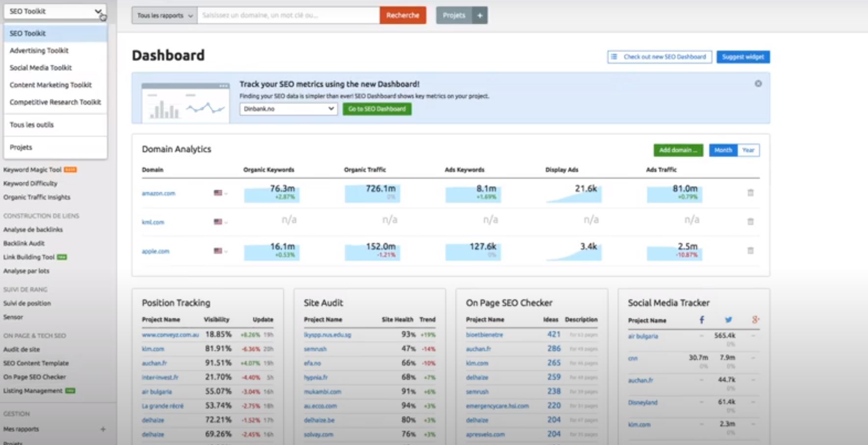The width and height of the screenshot is (868, 445).
Task: Switch Domain Analytics to Year view
Action: (x=748, y=150)
